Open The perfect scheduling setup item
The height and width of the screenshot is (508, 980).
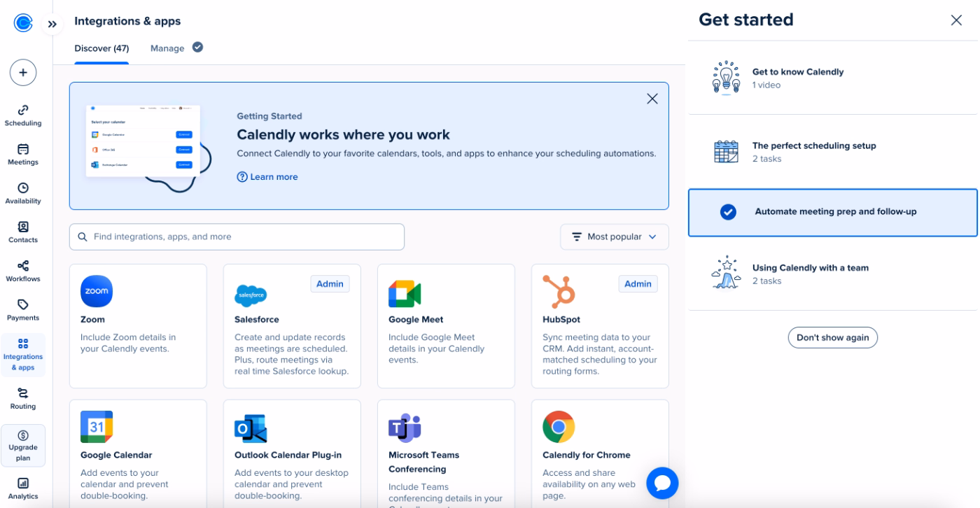[832, 152]
